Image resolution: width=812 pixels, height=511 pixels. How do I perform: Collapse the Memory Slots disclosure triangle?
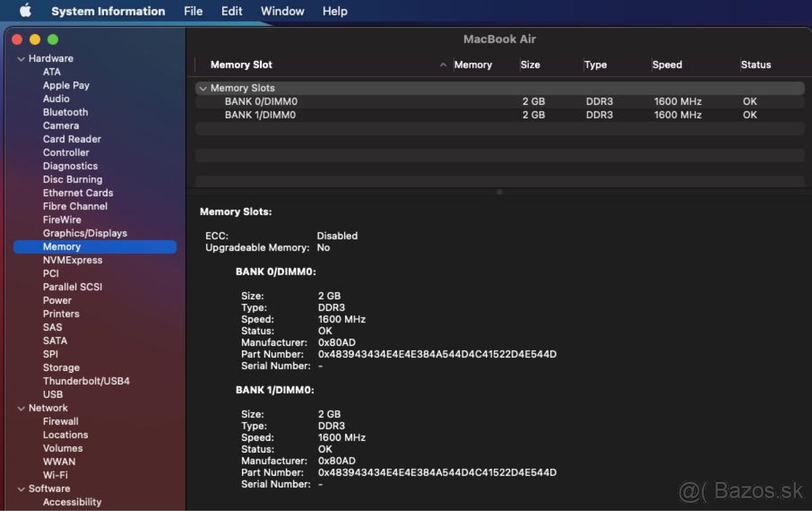pyautogui.click(x=202, y=89)
